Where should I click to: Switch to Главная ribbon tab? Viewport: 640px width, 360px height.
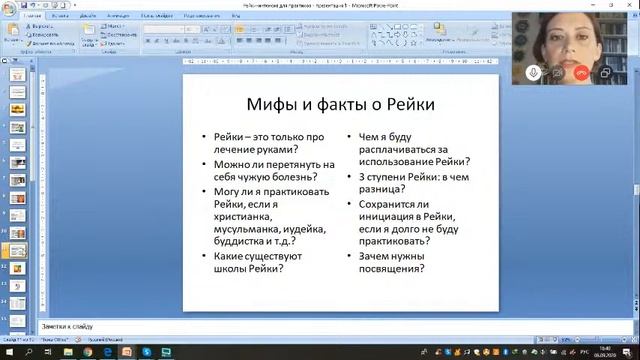point(32,16)
